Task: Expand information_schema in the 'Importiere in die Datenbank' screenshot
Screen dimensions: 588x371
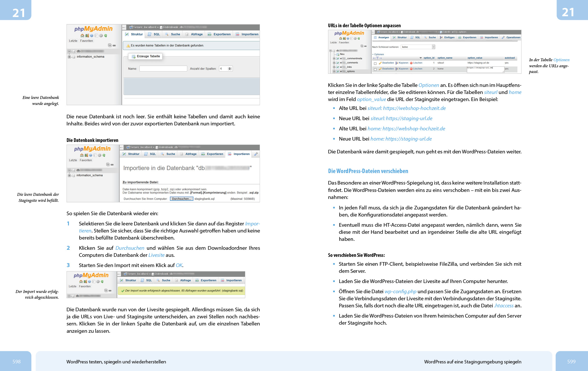Action: tap(69, 175)
